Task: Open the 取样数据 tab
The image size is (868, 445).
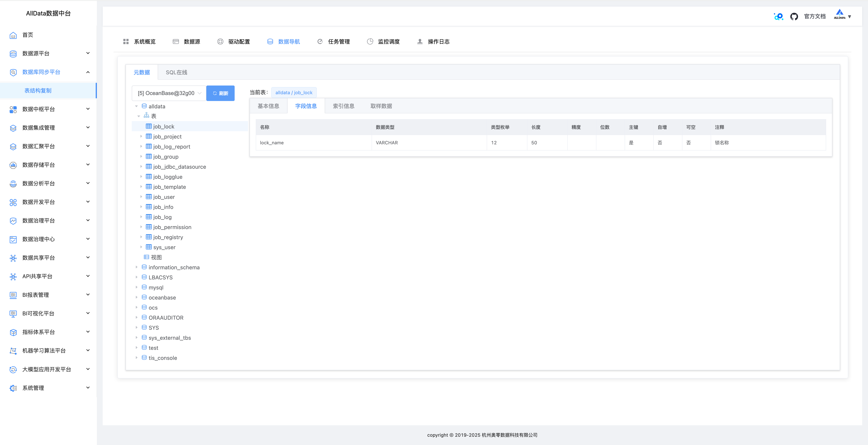Action: pyautogui.click(x=381, y=106)
